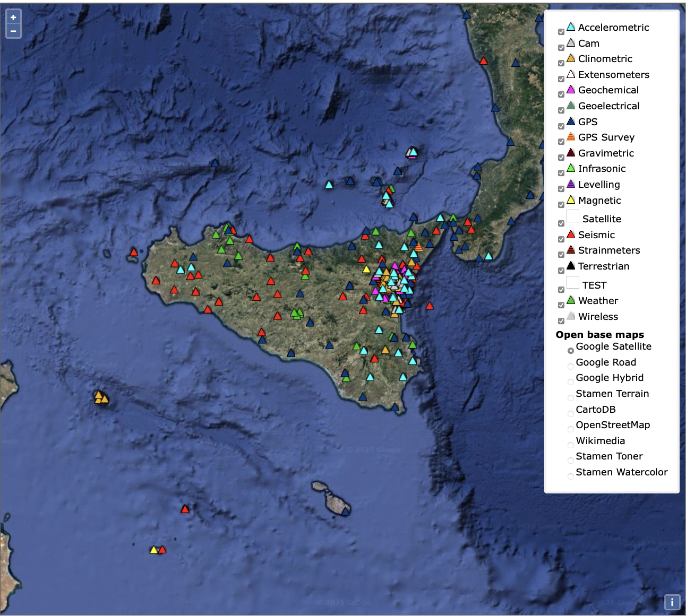686x616 pixels.
Task: Click the yellow magnetic marker in southern sea
Action: (x=154, y=550)
